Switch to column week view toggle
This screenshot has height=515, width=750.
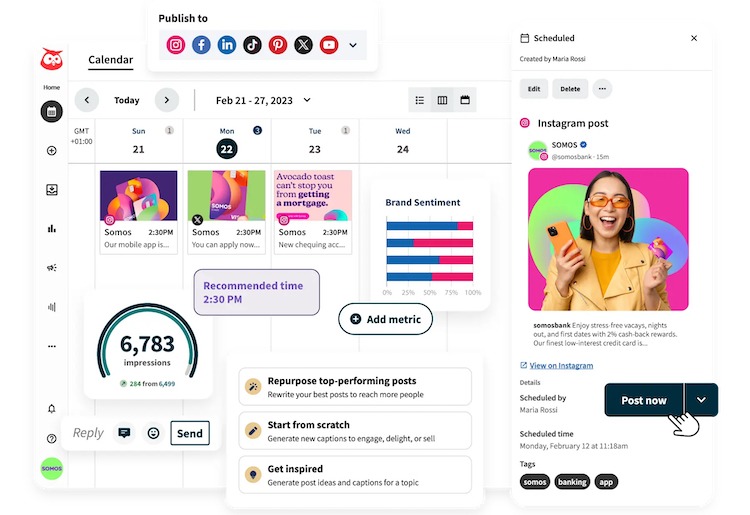point(442,100)
